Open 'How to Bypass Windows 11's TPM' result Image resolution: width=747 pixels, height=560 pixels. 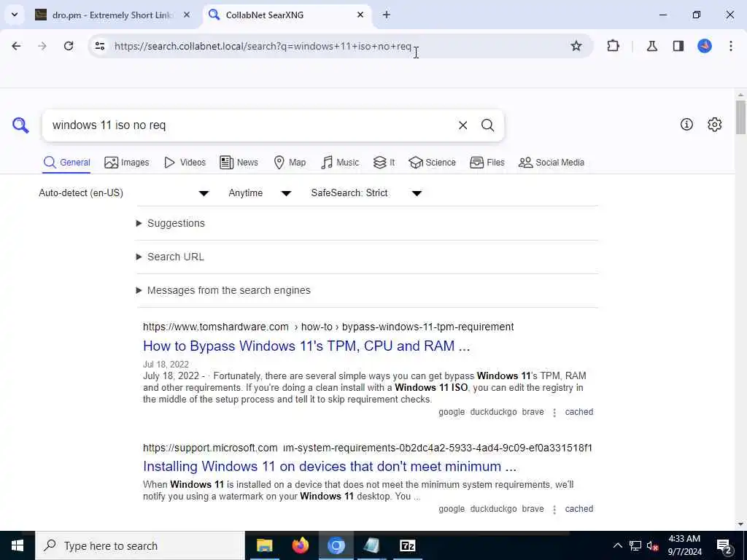tap(306, 346)
